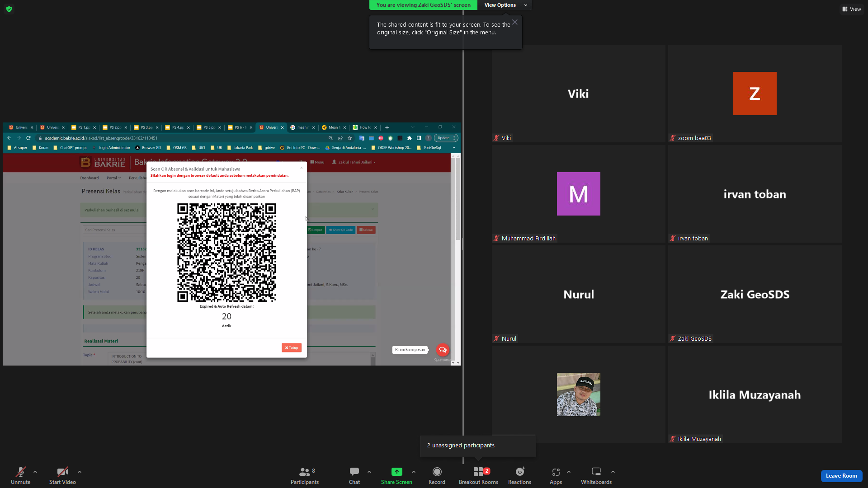868x488 pixels.
Task: Click the Viki participant tile name
Action: tap(578, 94)
